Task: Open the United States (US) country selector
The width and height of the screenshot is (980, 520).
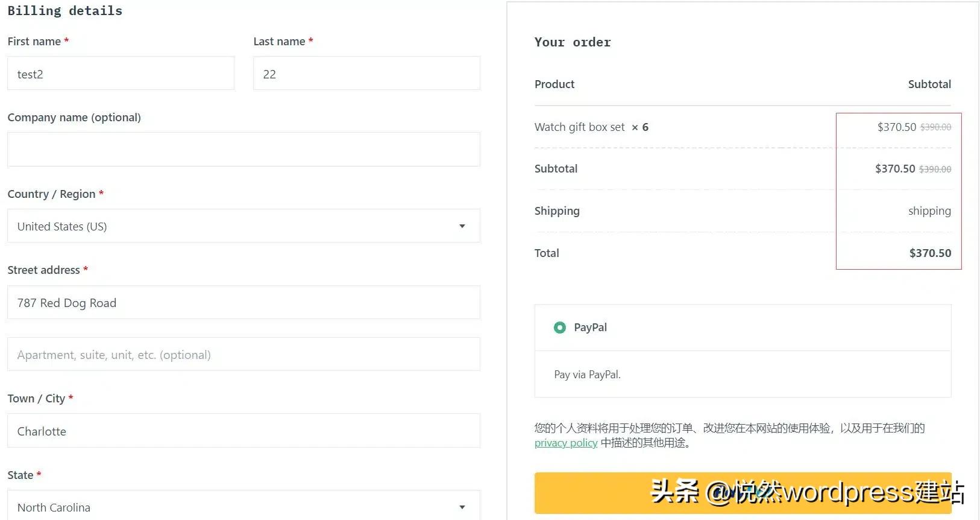Action: click(243, 226)
